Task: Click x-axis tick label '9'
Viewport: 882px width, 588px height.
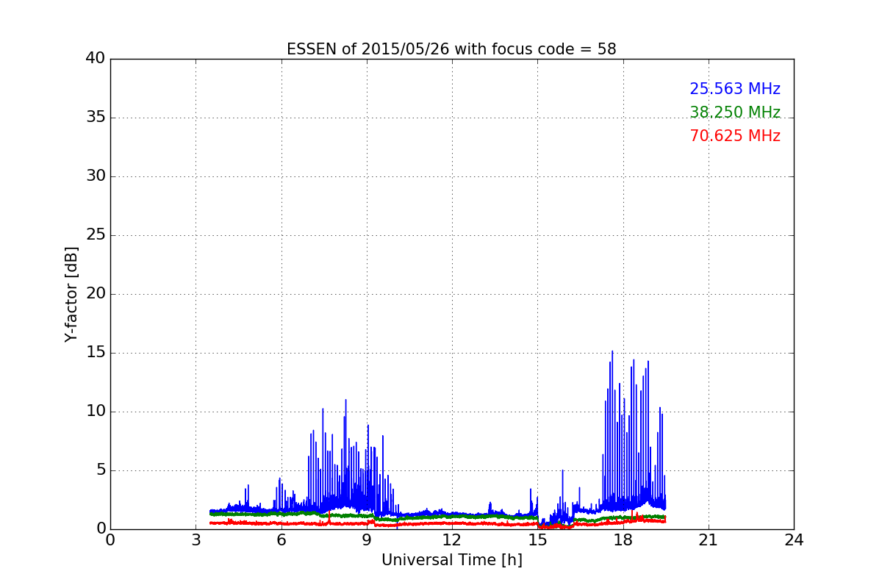Action: 367,540
